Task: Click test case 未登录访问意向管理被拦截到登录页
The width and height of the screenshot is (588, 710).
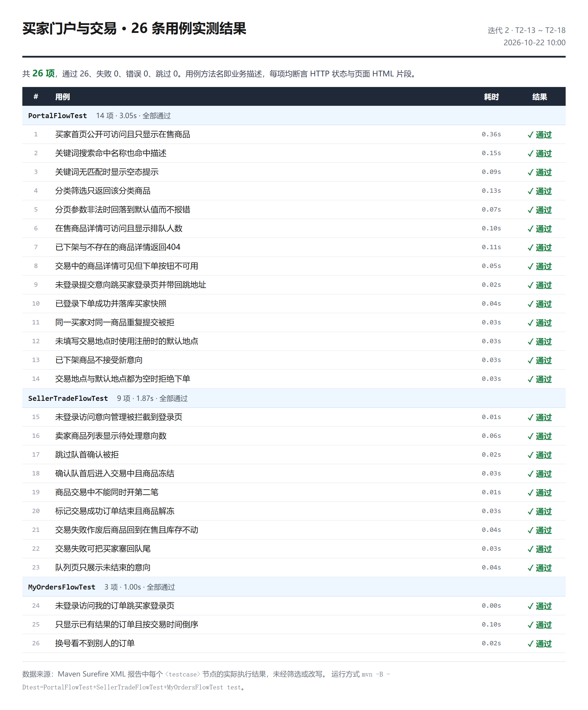Action: pyautogui.click(x=119, y=417)
